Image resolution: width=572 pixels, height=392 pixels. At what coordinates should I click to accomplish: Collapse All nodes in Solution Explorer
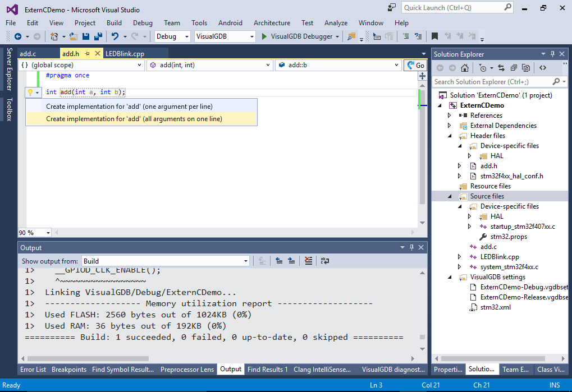click(514, 68)
